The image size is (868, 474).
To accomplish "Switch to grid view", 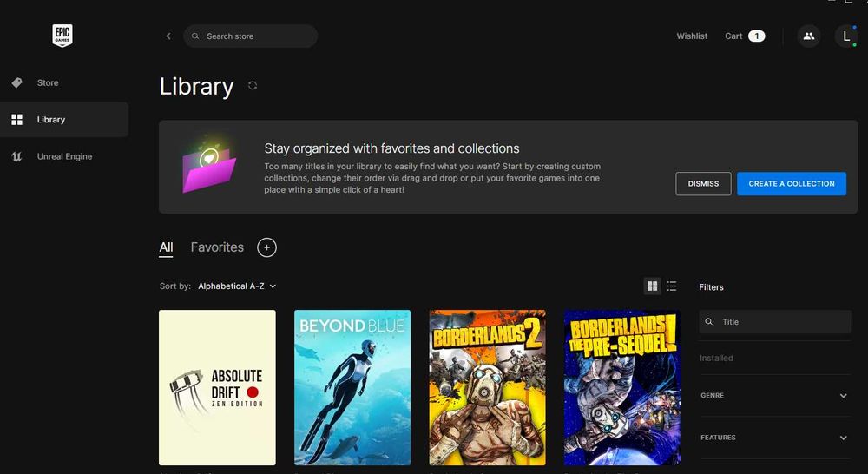I will 653,286.
